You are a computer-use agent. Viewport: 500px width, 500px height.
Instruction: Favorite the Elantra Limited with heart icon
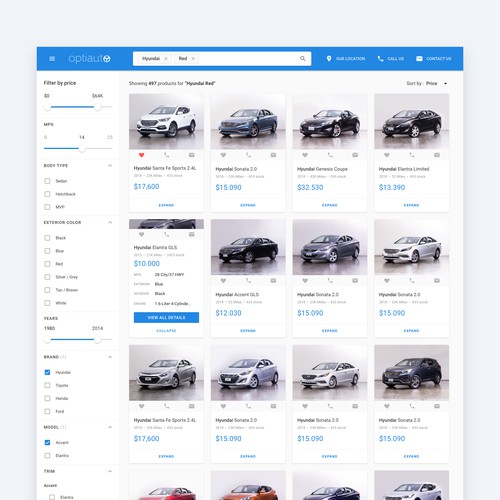tap(387, 155)
